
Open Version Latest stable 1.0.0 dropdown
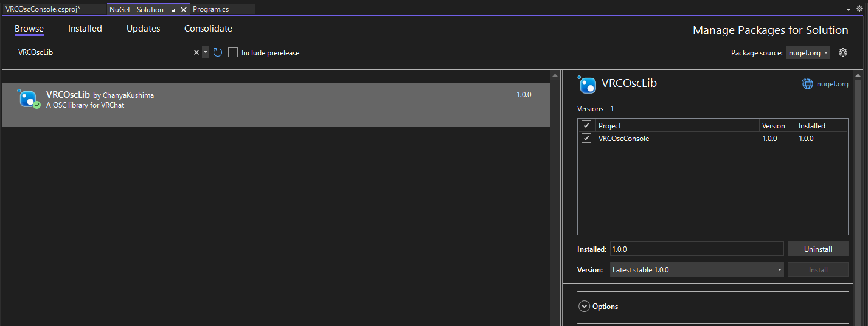click(x=697, y=269)
